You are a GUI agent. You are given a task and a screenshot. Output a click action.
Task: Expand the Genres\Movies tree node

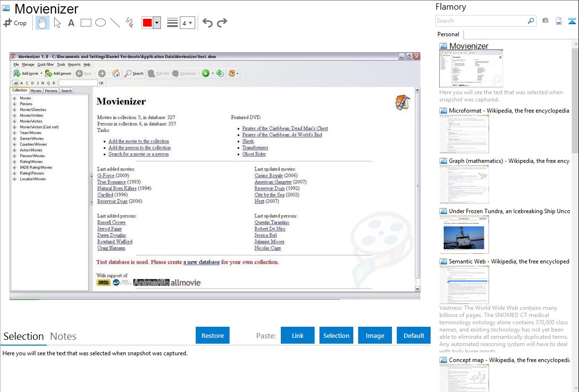tap(14, 139)
